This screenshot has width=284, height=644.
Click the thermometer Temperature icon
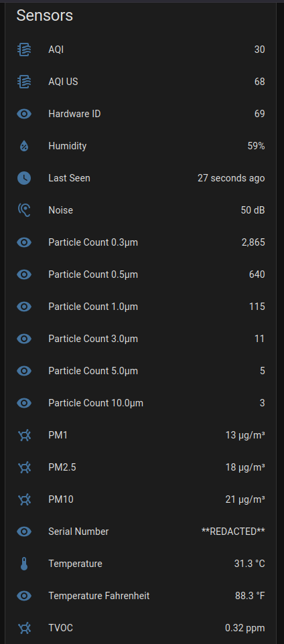coord(24,564)
